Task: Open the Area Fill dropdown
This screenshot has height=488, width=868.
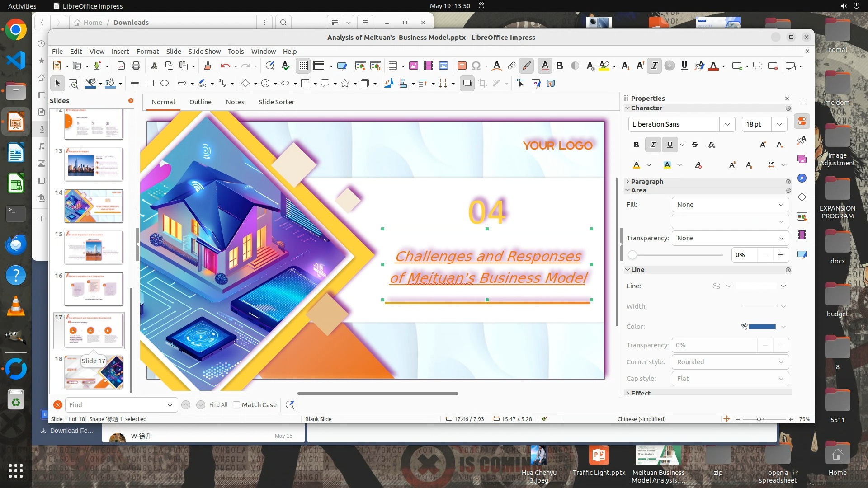Action: tap(730, 205)
